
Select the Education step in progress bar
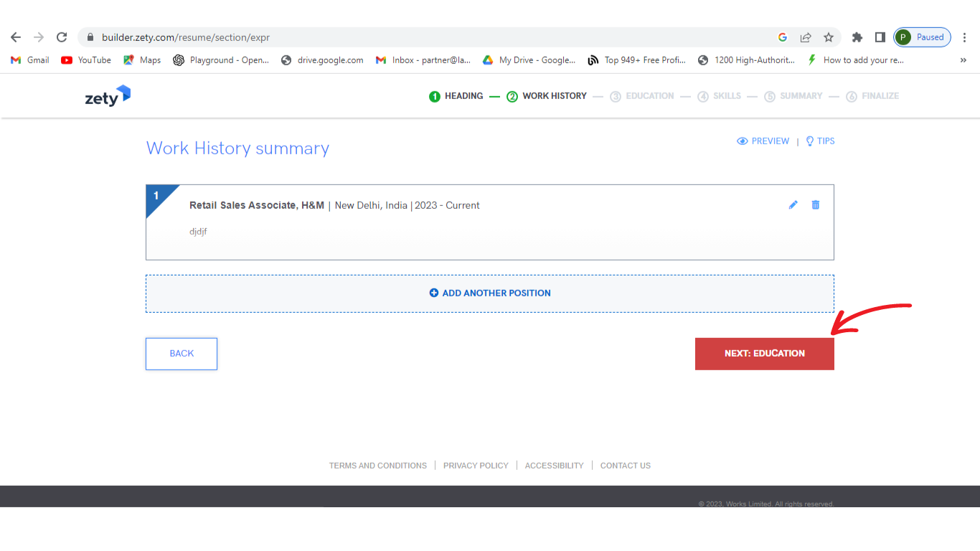642,96
